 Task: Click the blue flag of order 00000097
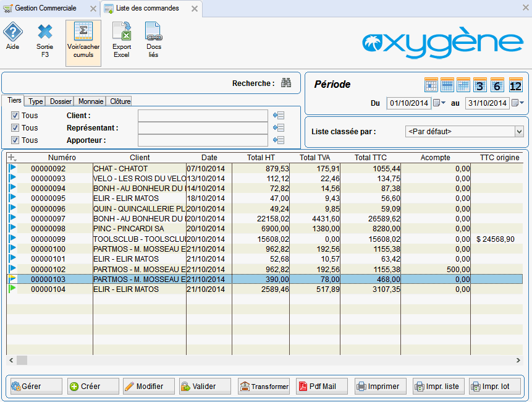click(12, 218)
